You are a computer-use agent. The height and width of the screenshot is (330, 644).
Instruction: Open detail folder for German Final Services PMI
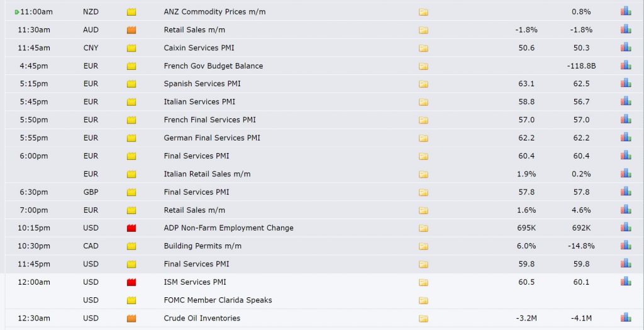click(423, 138)
